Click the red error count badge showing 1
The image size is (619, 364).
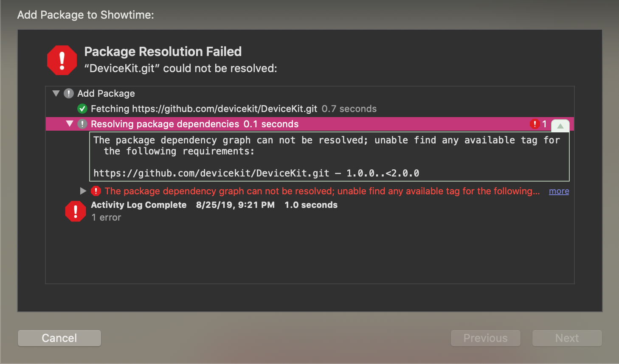point(535,123)
